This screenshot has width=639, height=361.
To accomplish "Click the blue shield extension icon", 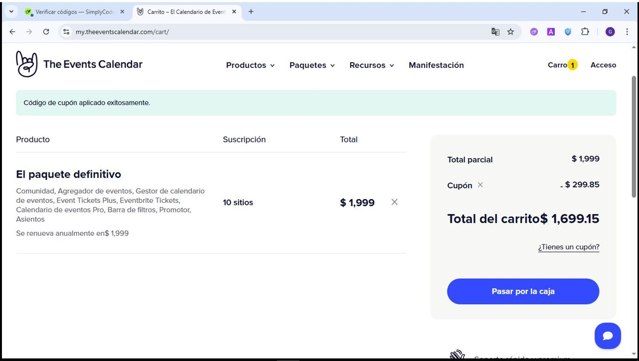I will 568,32.
